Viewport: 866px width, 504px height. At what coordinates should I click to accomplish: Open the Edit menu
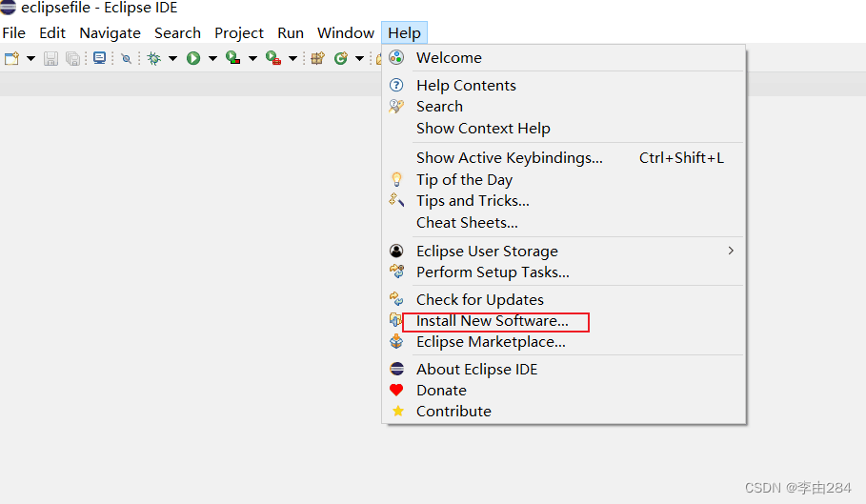click(x=52, y=33)
